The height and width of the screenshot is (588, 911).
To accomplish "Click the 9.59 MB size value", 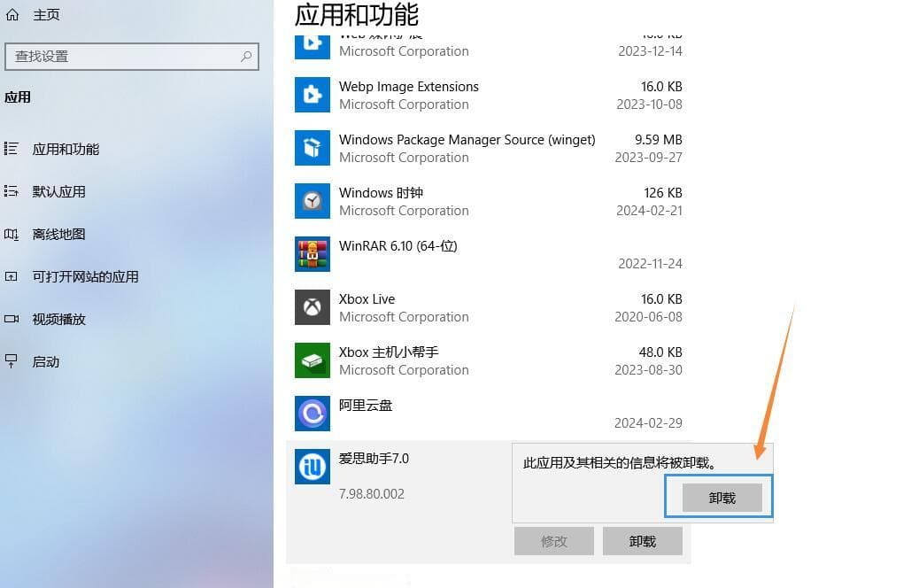I will (x=659, y=140).
